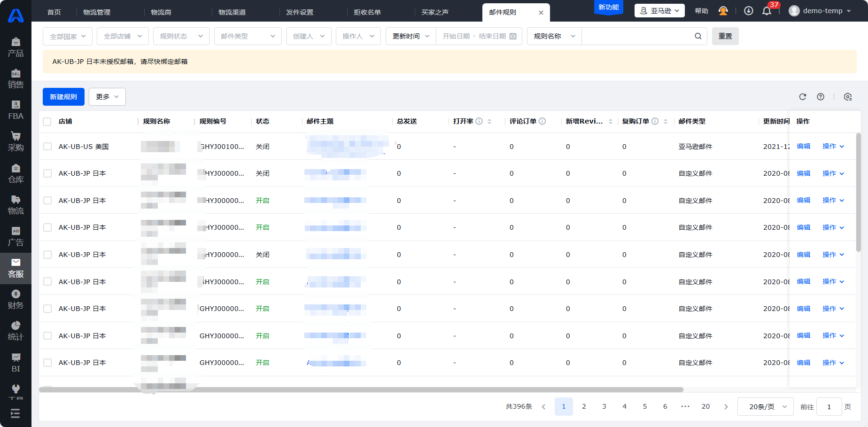Expand the 操作人 filter dropdown
868x427 pixels.
tap(358, 36)
